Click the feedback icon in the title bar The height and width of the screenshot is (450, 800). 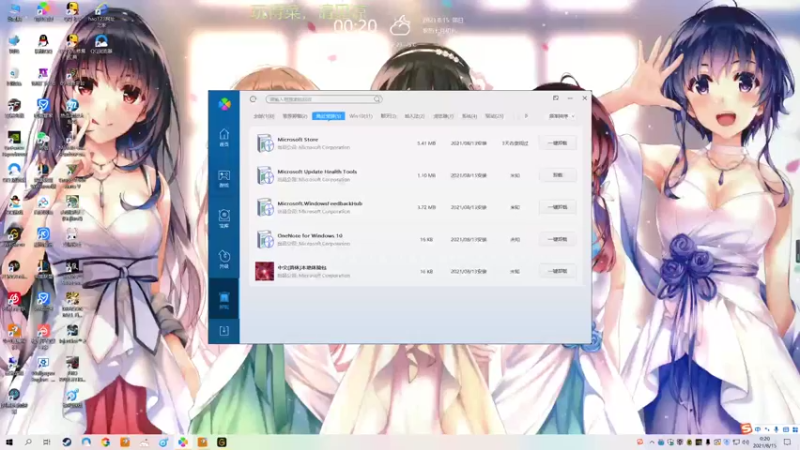[556, 98]
